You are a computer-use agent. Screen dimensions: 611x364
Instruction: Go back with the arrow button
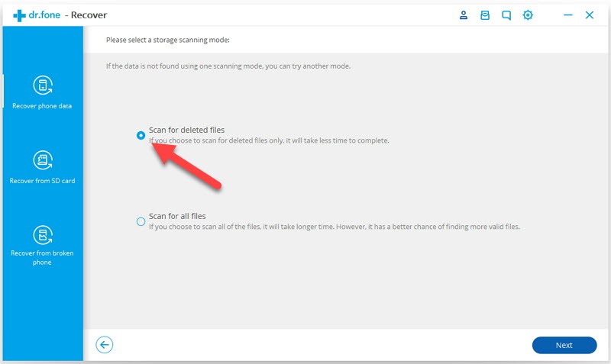tap(105, 344)
